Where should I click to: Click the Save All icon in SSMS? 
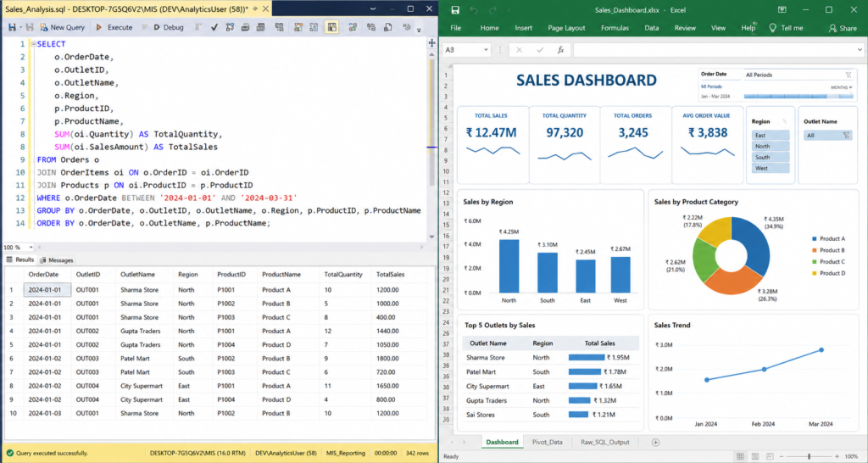[x=30, y=27]
